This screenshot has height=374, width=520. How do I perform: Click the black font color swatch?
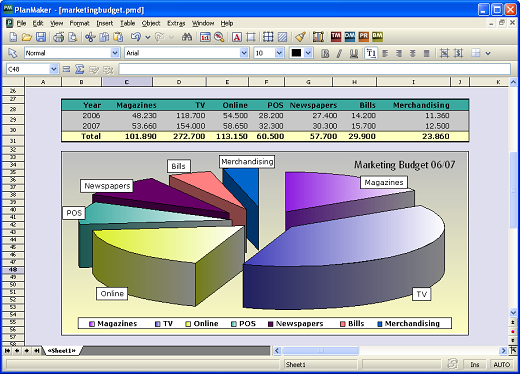point(296,53)
